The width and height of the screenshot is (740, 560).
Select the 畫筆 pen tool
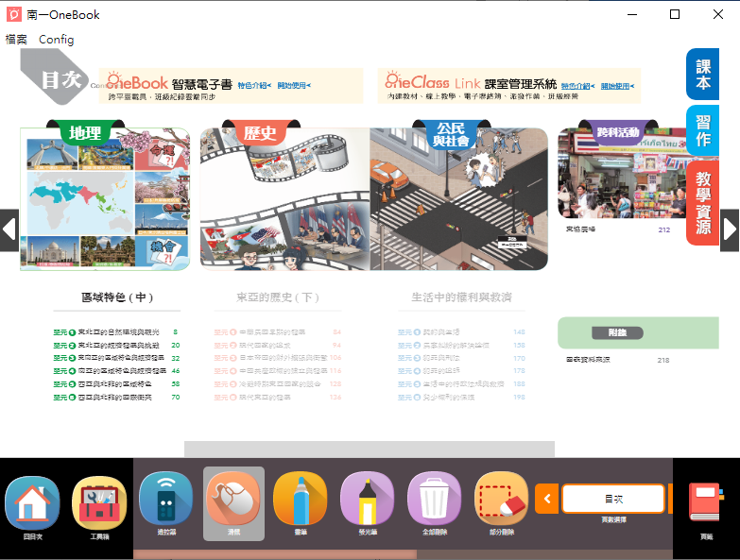[x=301, y=499]
